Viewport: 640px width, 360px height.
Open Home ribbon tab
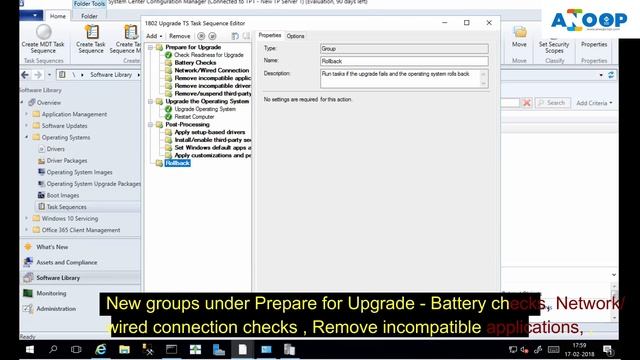pos(58,16)
